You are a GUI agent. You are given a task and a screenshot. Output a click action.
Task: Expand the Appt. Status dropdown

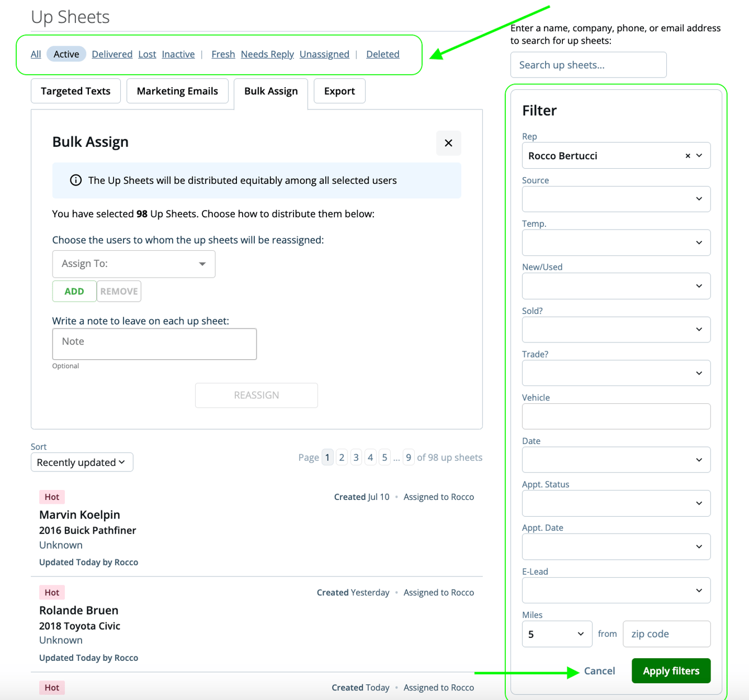click(615, 503)
